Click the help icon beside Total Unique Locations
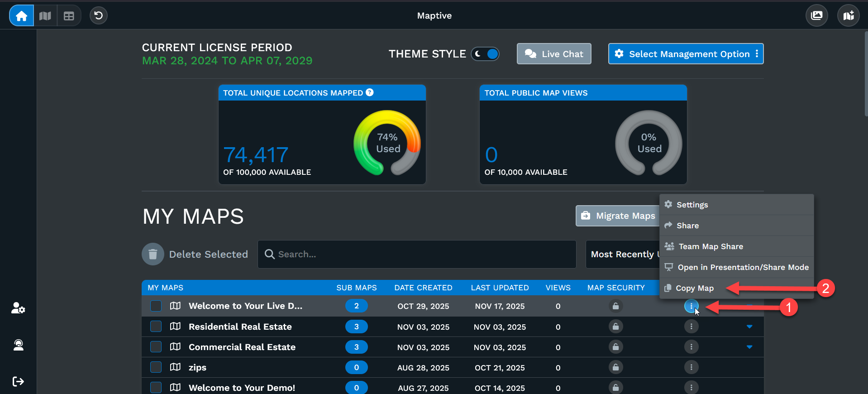The image size is (868, 394). pyautogui.click(x=370, y=92)
